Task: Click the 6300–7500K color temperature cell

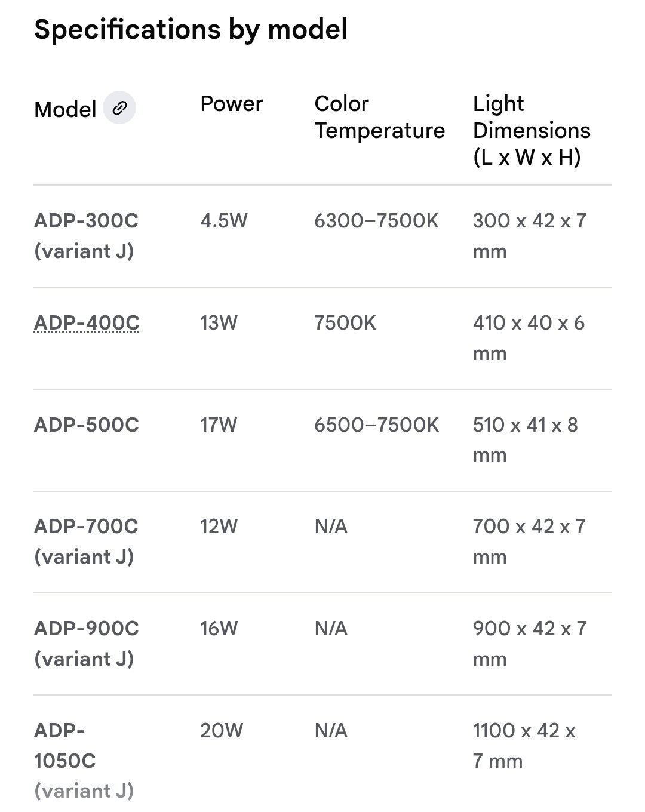Action: pyautogui.click(x=376, y=221)
